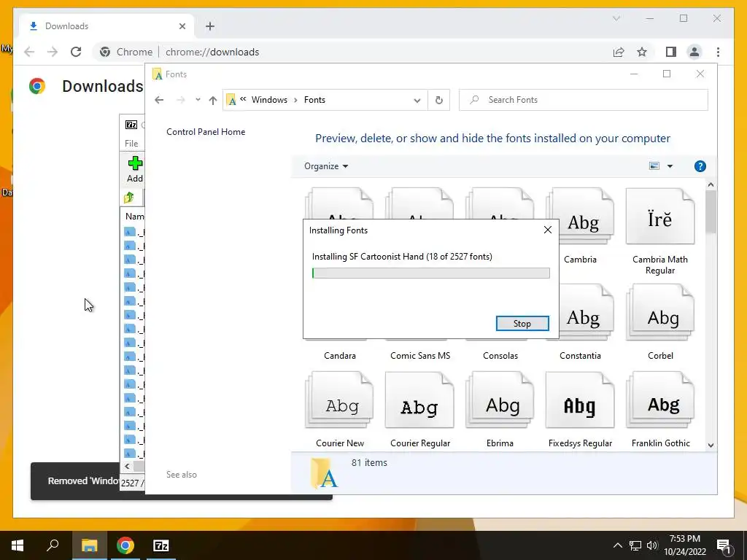Click scroll-down arrow of the Fonts list
This screenshot has height=560, width=747.
pos(711,446)
